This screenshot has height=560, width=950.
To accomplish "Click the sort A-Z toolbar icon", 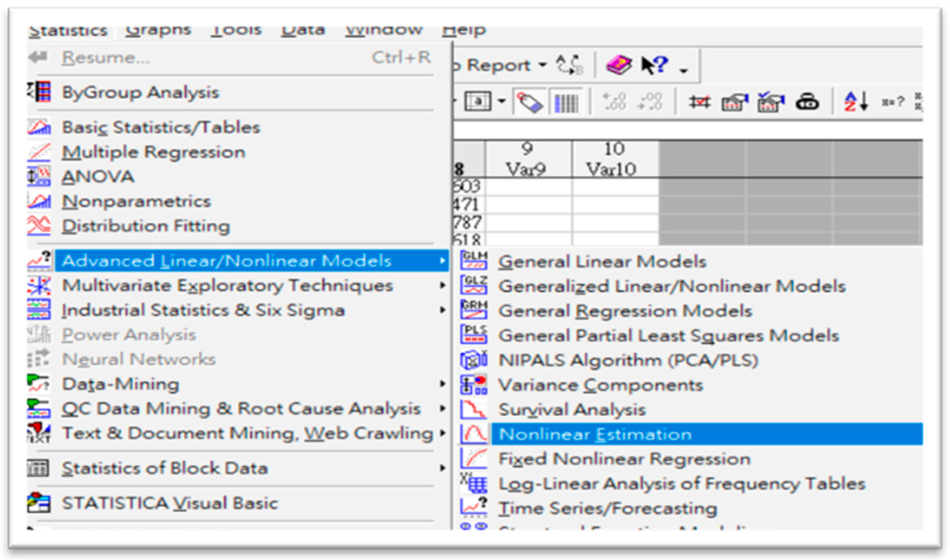I will pos(856,101).
